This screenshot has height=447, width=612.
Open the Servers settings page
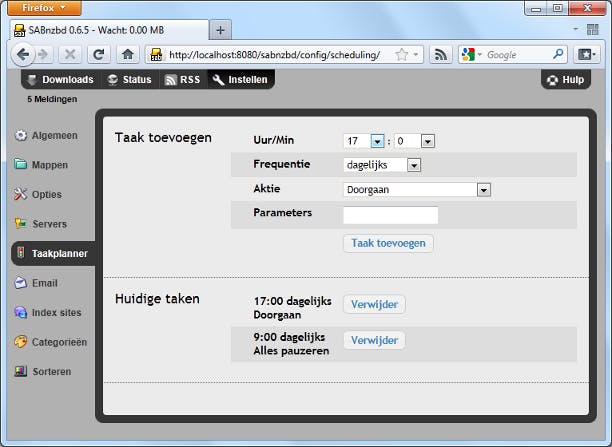(x=50, y=224)
